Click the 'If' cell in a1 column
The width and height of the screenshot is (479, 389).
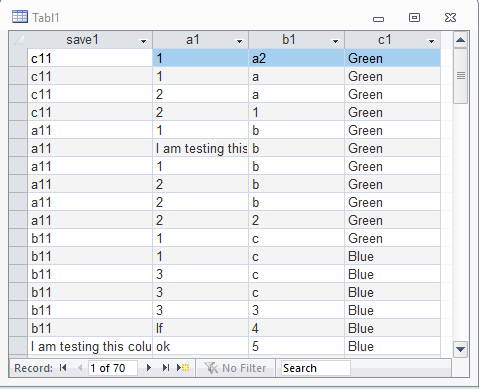[x=200, y=328]
